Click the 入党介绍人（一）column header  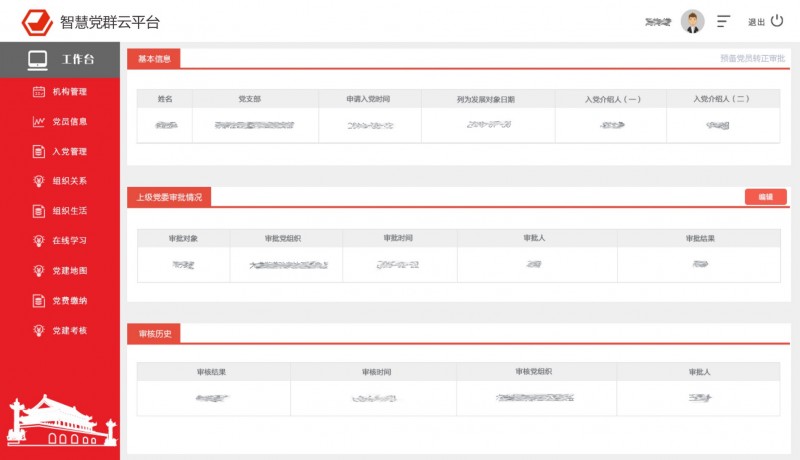612,99
